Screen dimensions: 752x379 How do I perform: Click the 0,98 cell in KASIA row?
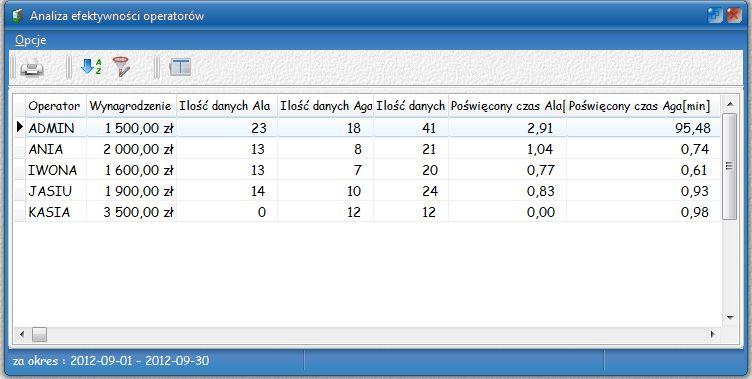[x=643, y=212]
